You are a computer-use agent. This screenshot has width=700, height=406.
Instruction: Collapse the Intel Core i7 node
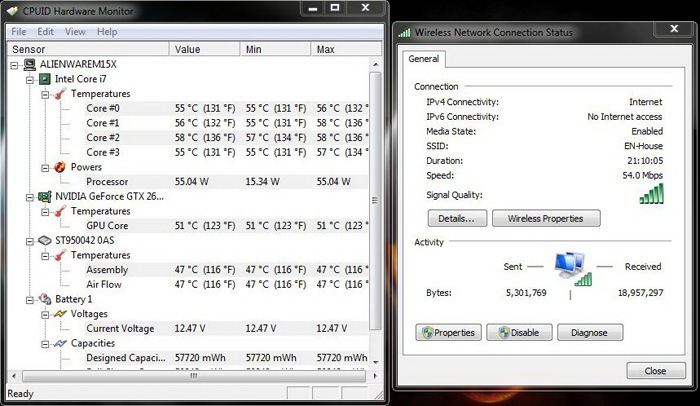(29, 79)
